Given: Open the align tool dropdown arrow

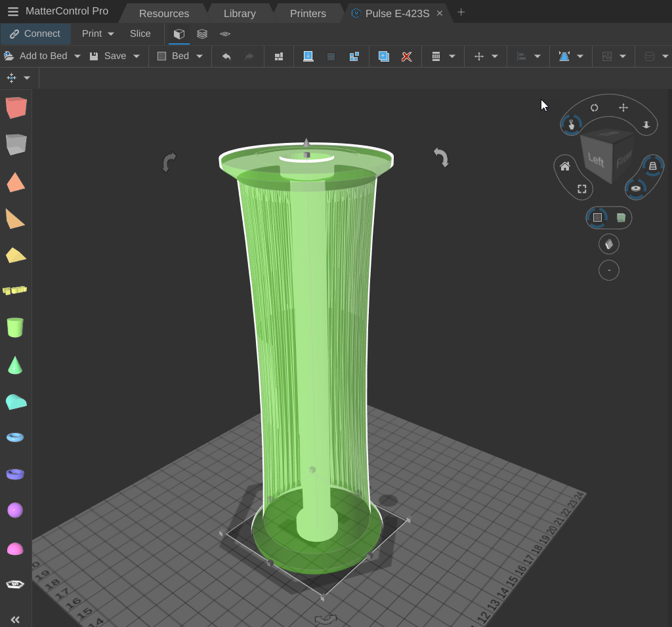Looking at the screenshot, I should coord(537,56).
